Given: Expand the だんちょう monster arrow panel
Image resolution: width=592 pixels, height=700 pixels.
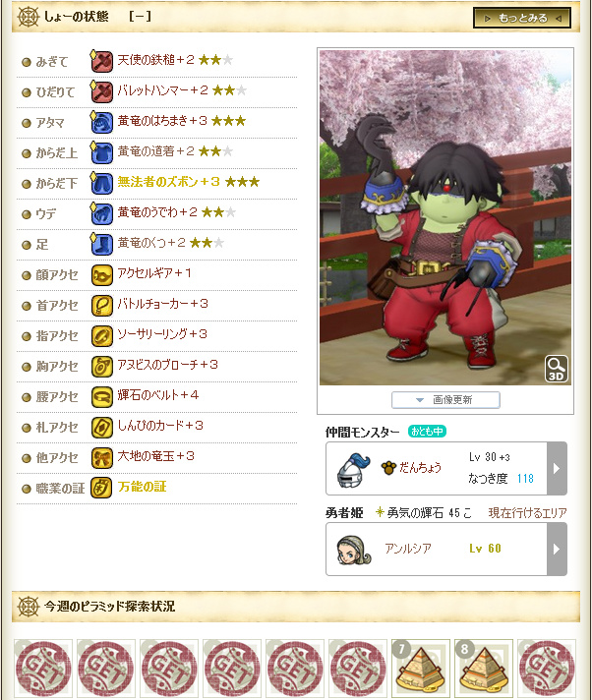Looking at the screenshot, I should click(557, 468).
